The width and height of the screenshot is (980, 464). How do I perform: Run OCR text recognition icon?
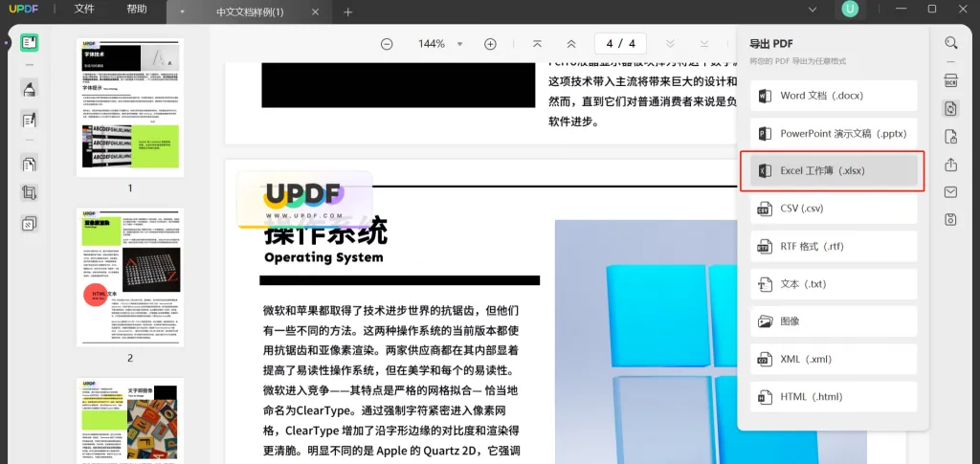pyautogui.click(x=950, y=80)
